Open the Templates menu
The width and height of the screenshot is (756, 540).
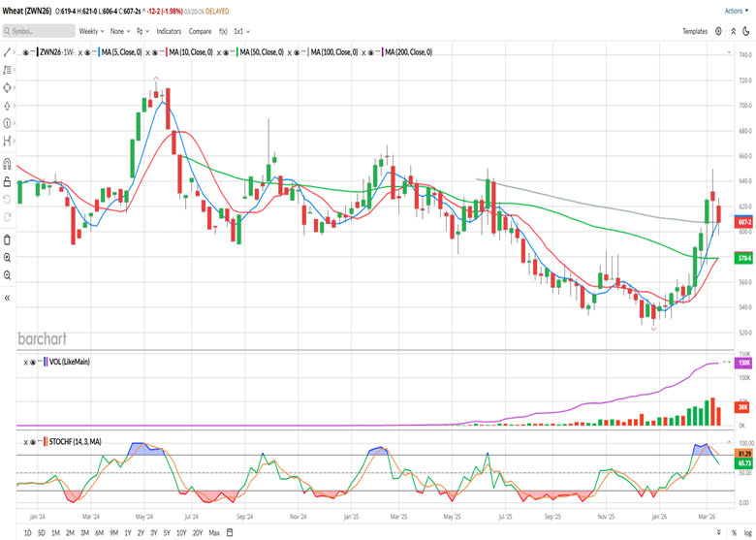click(695, 31)
